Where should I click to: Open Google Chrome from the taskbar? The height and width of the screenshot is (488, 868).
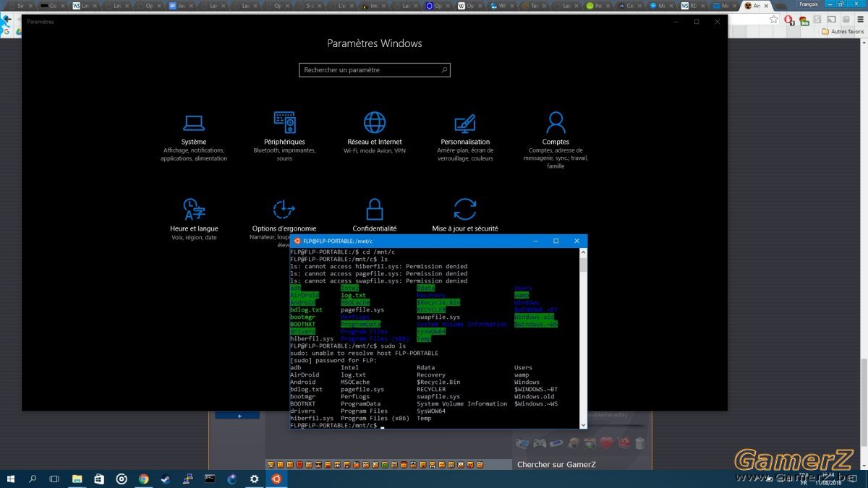tap(143, 479)
